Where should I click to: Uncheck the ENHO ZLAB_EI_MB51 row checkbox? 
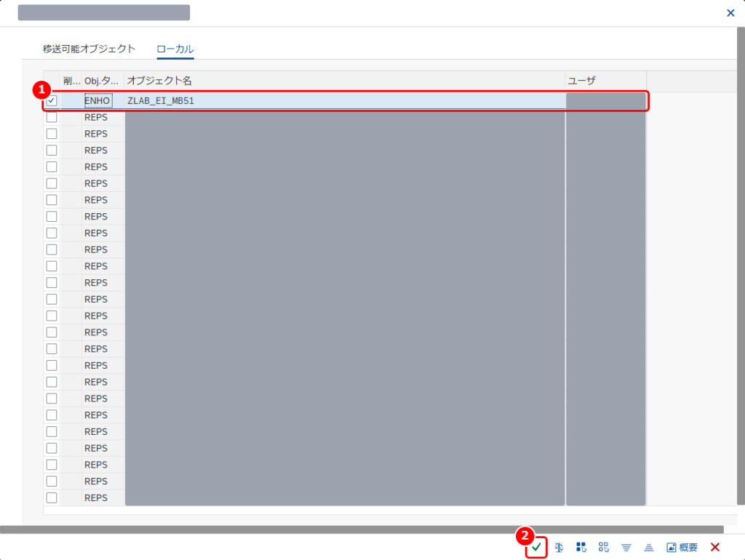coord(52,100)
